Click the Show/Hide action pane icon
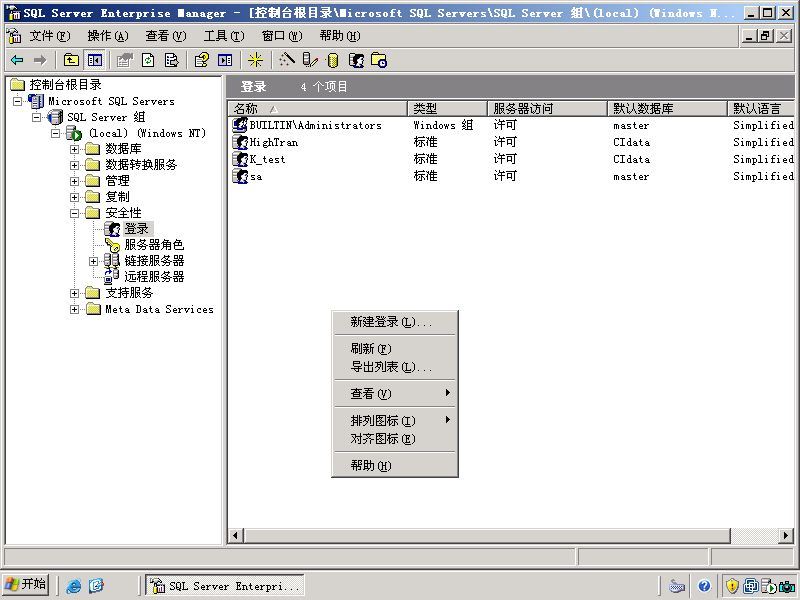The image size is (800, 600). coord(225,60)
